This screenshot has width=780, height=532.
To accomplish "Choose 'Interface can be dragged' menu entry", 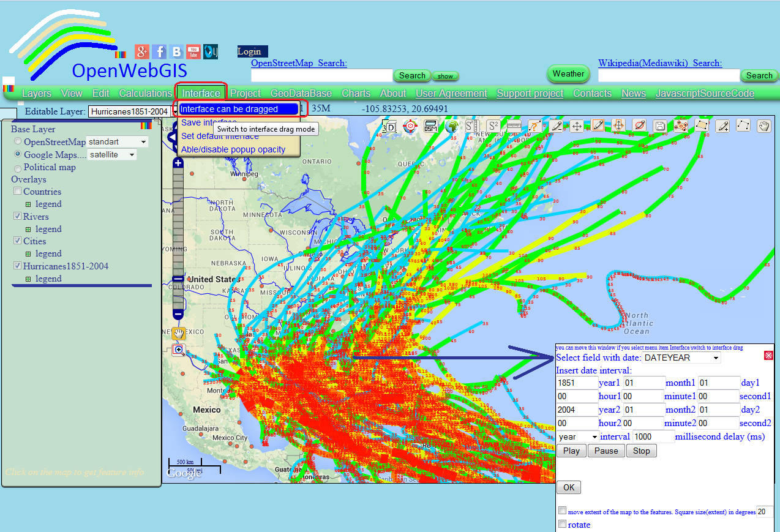I will click(x=238, y=109).
